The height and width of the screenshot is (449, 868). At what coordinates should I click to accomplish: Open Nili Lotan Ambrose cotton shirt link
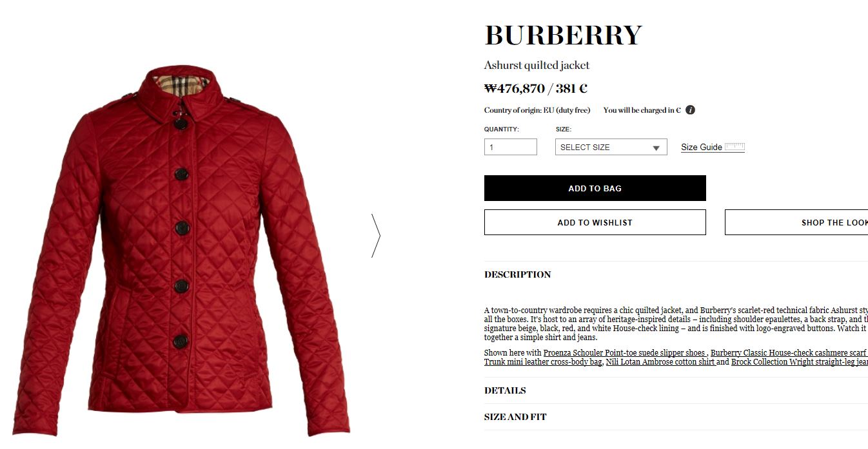660,361
